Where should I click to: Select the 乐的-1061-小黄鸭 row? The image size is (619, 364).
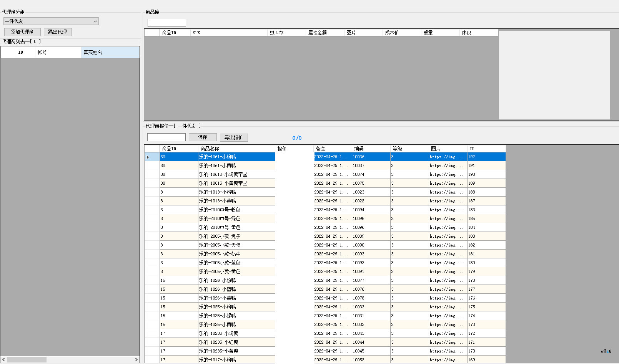(x=236, y=166)
